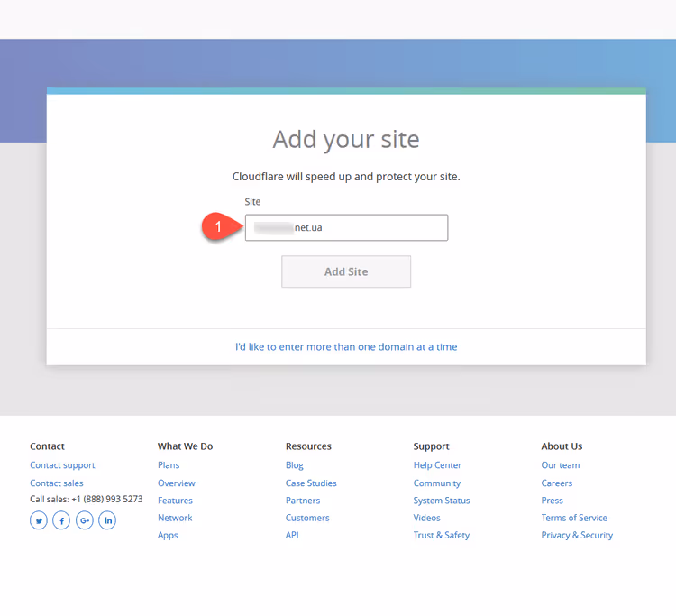This screenshot has height=616, width=676.
Task: Open the System Status link
Action: point(442,501)
